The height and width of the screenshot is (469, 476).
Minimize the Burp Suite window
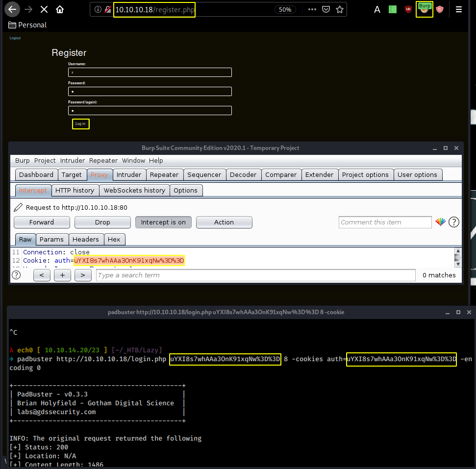(435, 148)
